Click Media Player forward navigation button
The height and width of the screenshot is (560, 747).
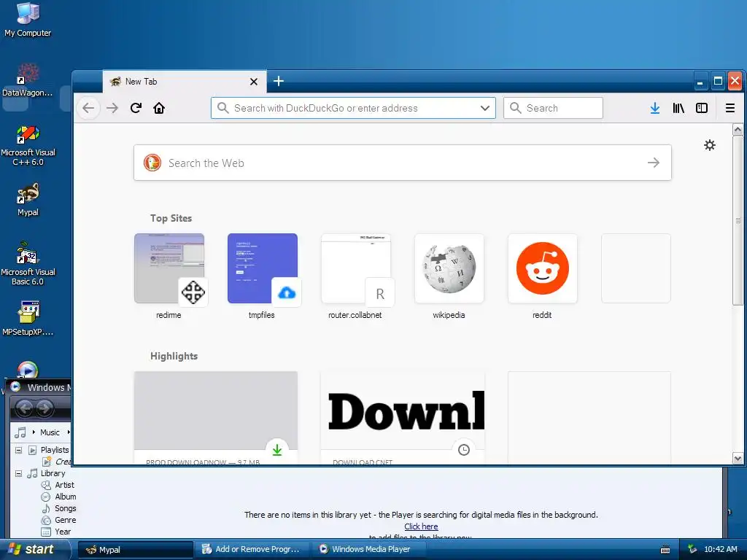[x=44, y=408]
